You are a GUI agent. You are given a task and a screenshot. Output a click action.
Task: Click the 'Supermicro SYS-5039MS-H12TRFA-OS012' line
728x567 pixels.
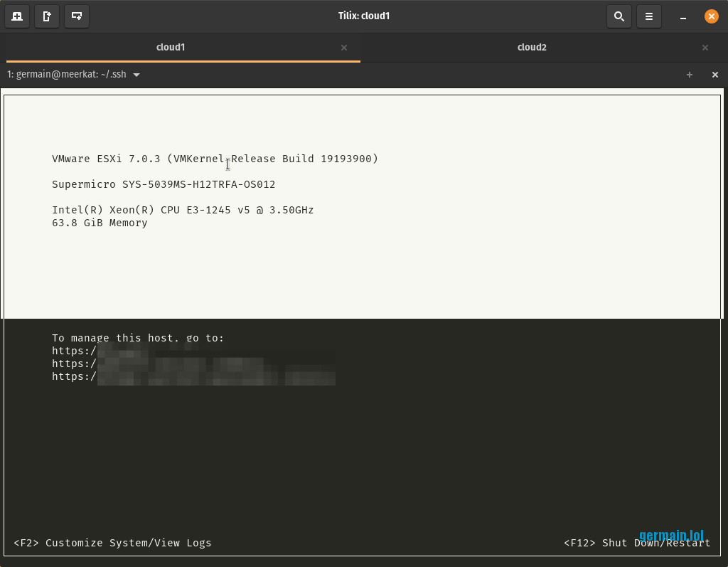pos(164,184)
